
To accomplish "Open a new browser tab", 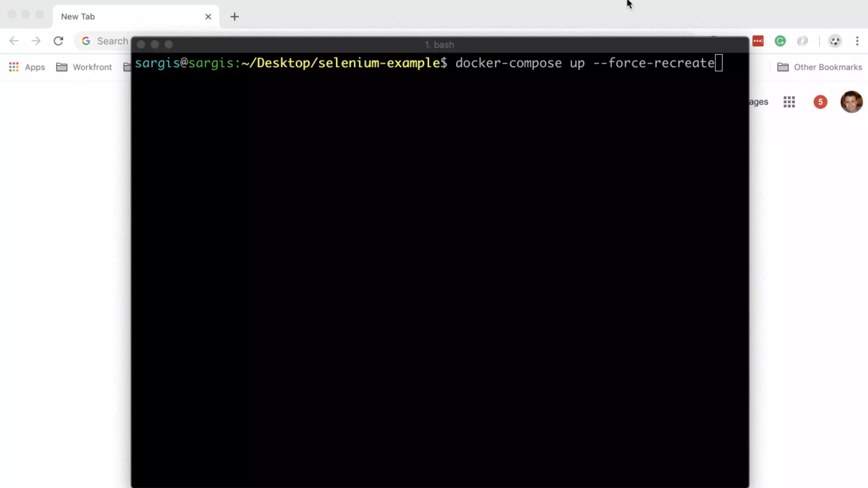I will [x=234, y=17].
